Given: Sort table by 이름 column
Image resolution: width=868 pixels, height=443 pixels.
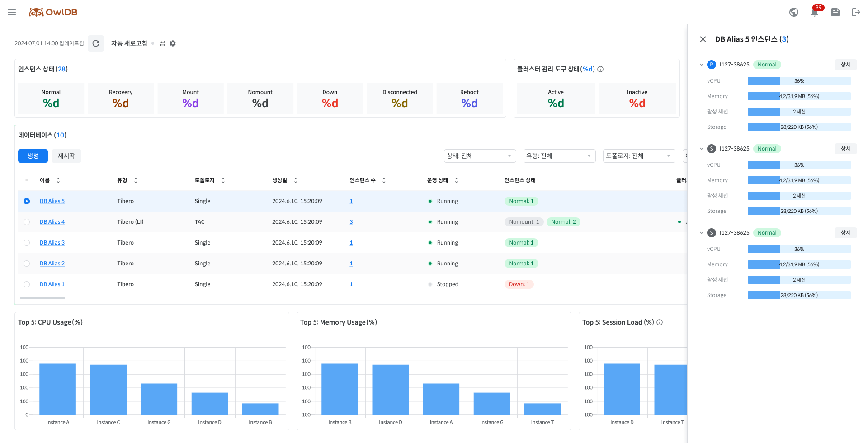Looking at the screenshot, I should pos(58,180).
